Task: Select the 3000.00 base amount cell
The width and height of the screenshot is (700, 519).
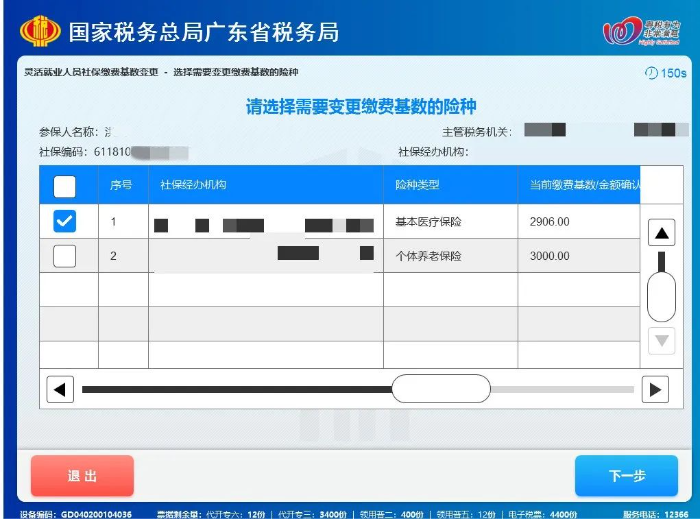Action: [550, 256]
